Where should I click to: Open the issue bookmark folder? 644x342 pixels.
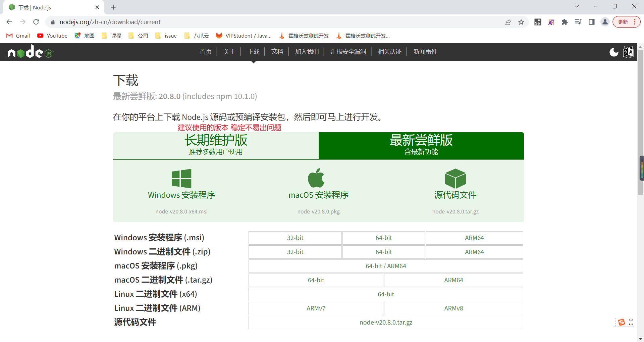click(x=166, y=36)
